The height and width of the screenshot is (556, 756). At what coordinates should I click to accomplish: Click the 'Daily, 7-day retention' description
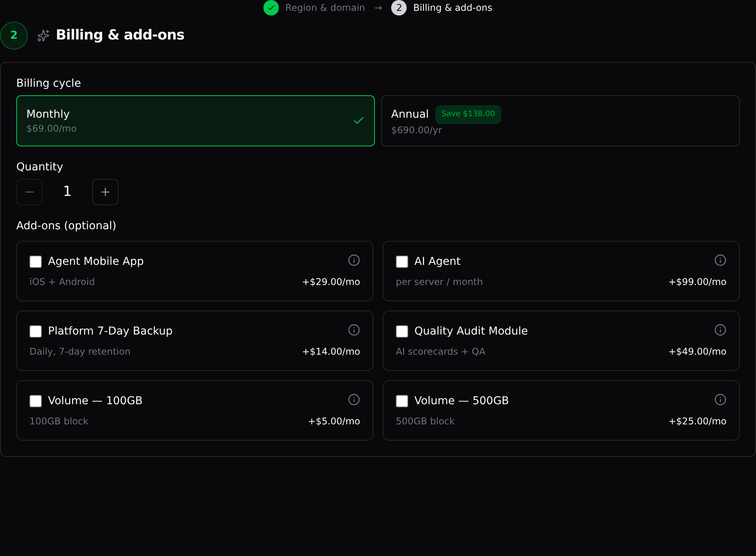tap(80, 352)
